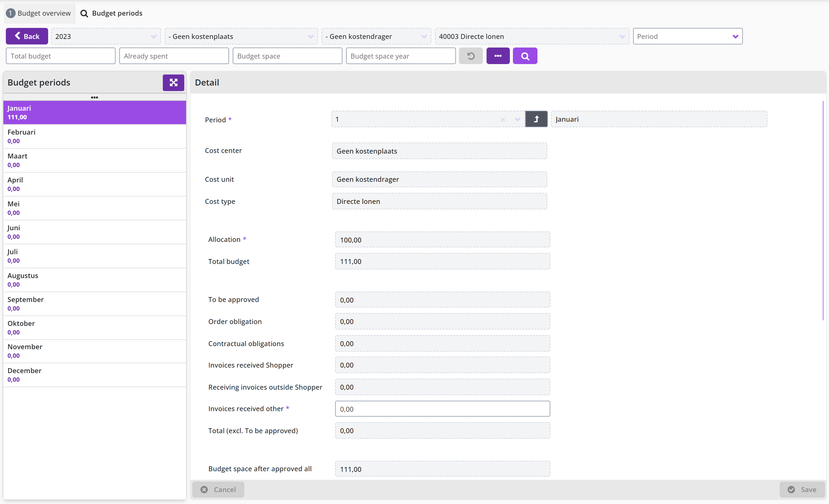Expand the Period 1 combo box chevron
829x504 pixels.
[x=517, y=120]
